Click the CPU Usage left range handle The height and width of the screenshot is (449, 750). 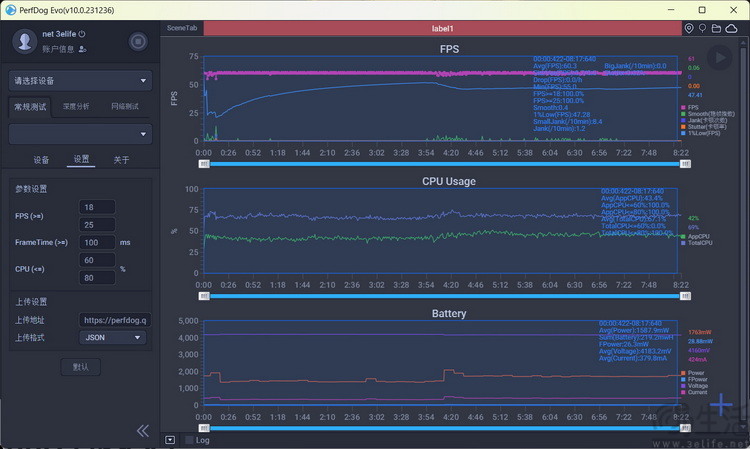point(204,296)
